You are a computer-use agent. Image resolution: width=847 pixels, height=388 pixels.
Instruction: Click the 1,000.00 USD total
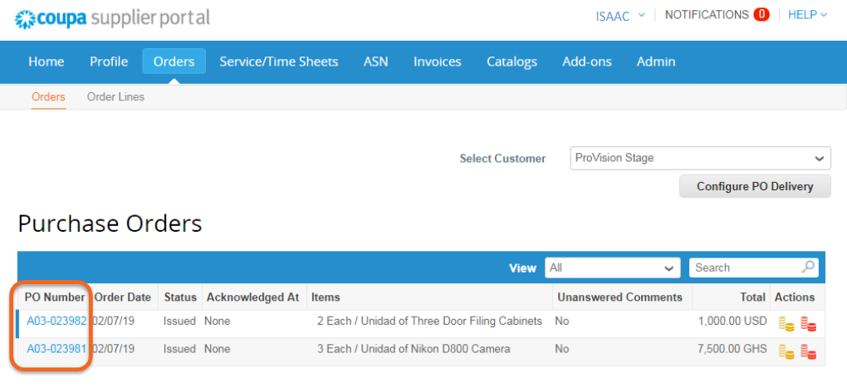(732, 321)
